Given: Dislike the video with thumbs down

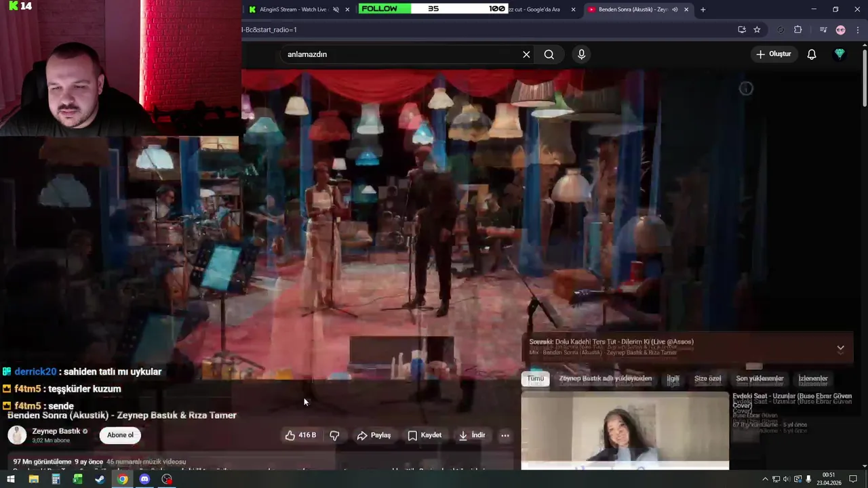Looking at the screenshot, I should [x=334, y=435].
